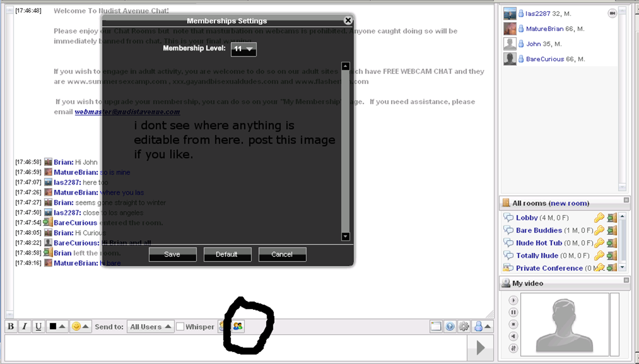Click the memberships settings people icon
This screenshot has width=639, height=364.
(x=238, y=326)
